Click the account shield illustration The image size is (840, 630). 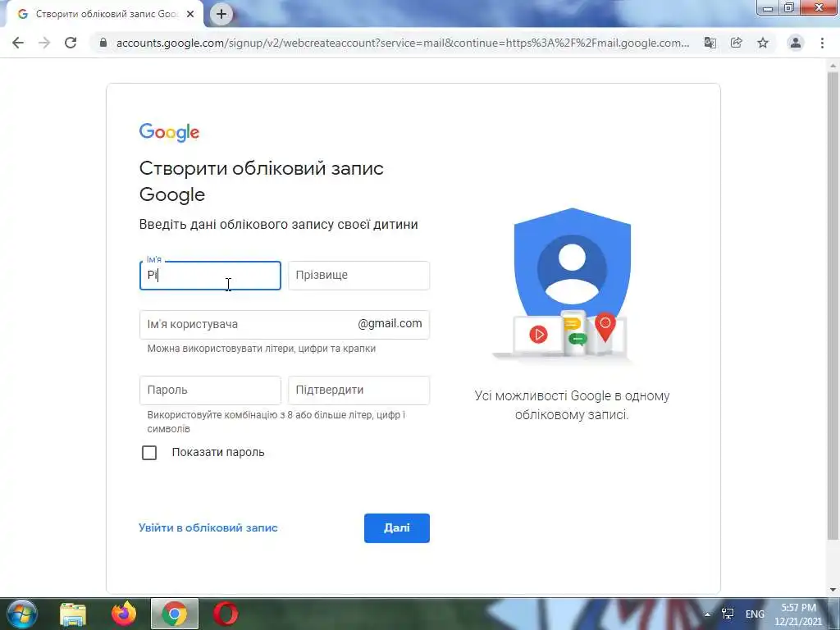(x=572, y=285)
